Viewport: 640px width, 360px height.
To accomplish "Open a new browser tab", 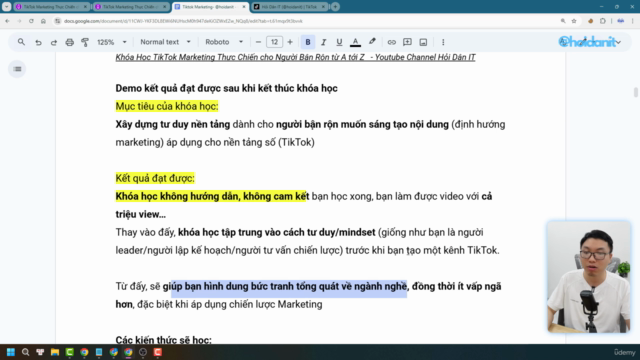I will pos(335,7).
